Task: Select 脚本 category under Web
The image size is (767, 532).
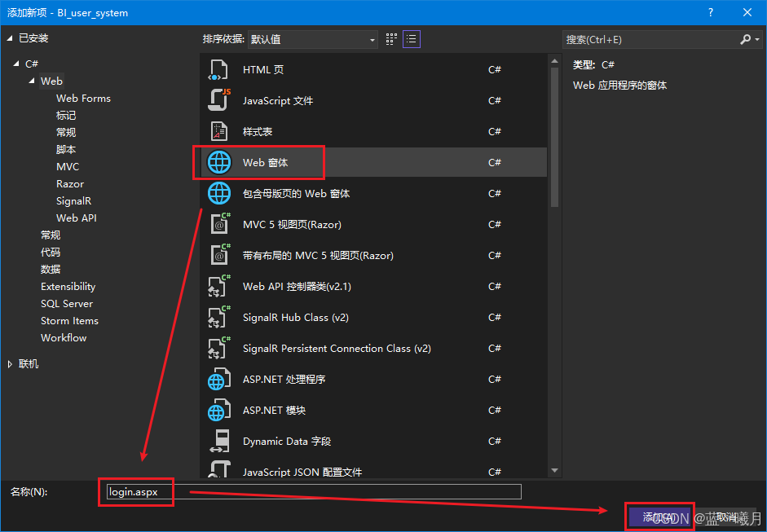Action: point(66,150)
